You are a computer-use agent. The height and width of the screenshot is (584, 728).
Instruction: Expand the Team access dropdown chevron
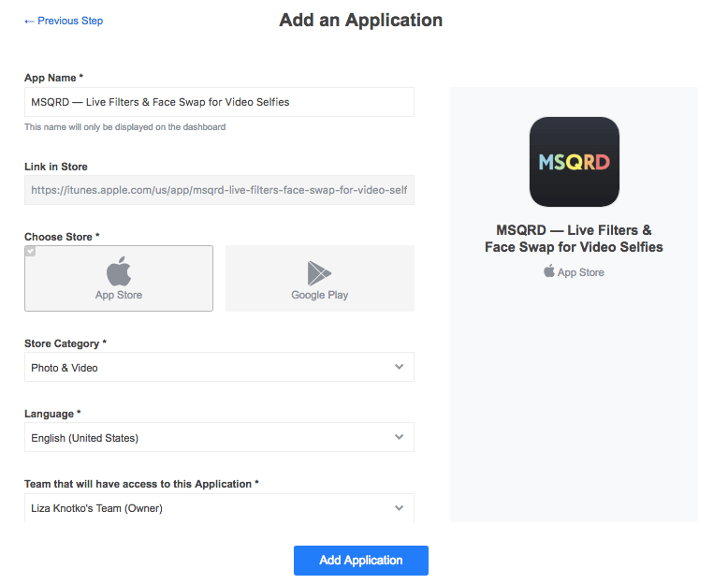click(x=399, y=508)
